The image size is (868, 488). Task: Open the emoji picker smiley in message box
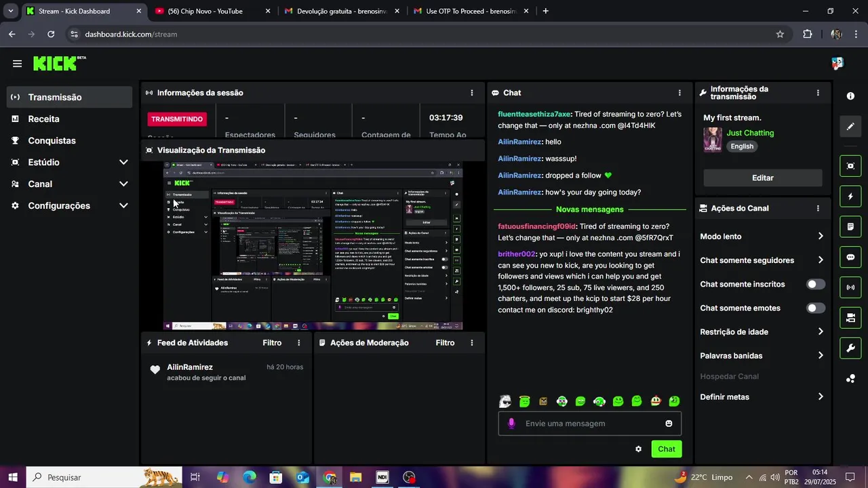click(669, 424)
